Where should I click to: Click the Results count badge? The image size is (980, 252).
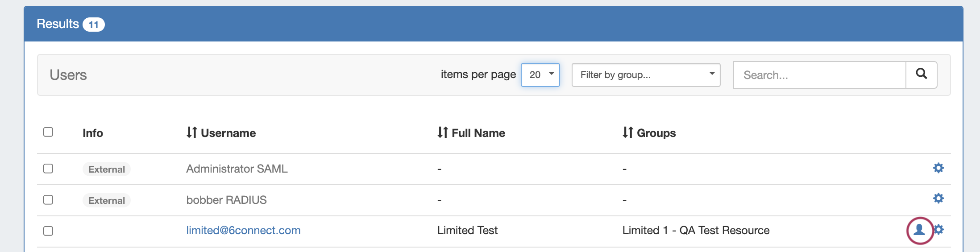93,25
